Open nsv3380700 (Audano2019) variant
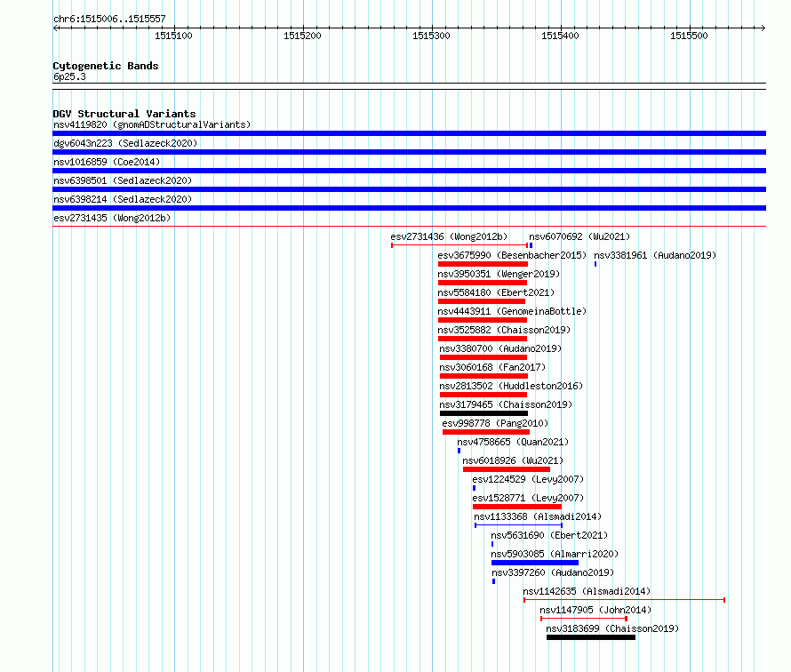Image resolution: width=791 pixels, height=672 pixels. (x=500, y=348)
